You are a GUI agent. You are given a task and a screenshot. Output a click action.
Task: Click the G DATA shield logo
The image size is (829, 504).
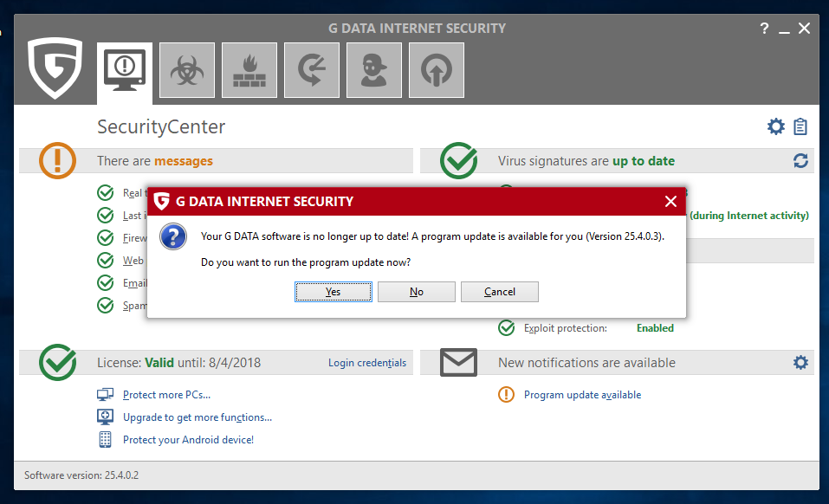click(x=55, y=68)
